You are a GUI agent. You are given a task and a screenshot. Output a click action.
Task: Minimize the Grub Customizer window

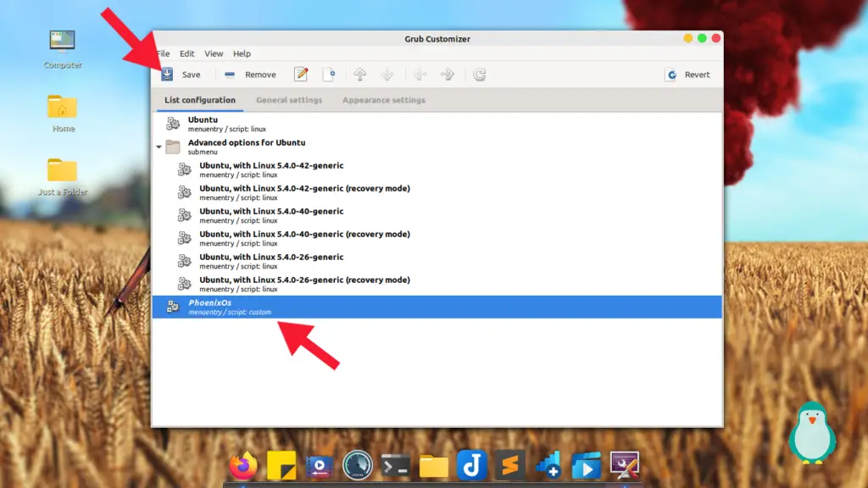[x=688, y=38]
